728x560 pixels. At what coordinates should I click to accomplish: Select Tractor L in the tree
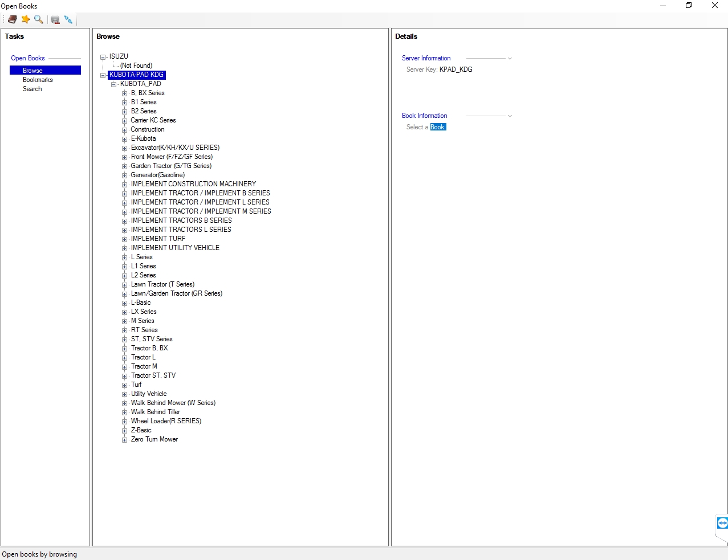click(x=143, y=357)
